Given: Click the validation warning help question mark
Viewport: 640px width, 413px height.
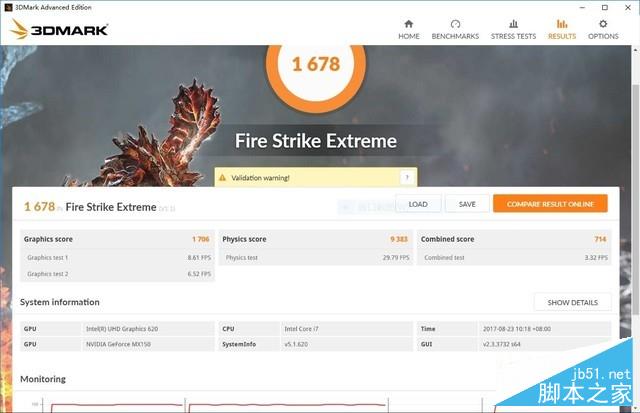Looking at the screenshot, I should tap(407, 178).
